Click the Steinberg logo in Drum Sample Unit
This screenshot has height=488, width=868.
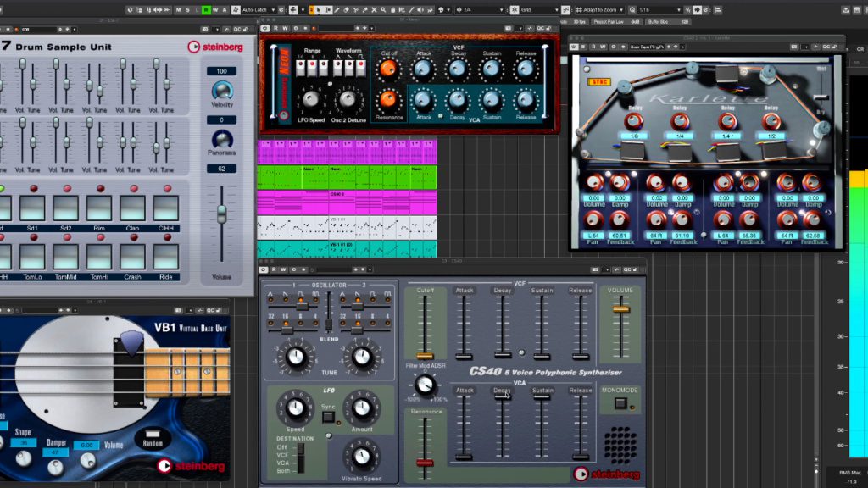click(215, 47)
